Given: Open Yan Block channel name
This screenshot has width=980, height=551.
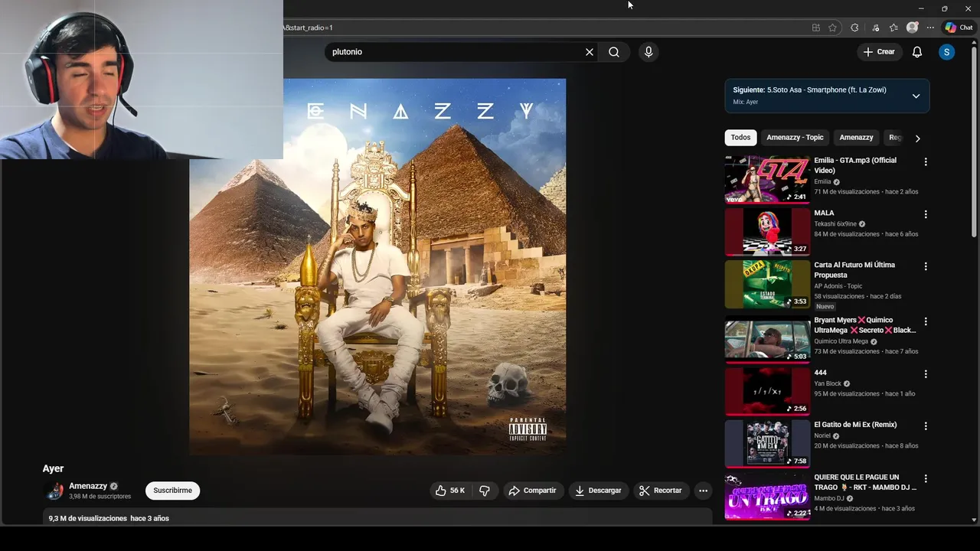Looking at the screenshot, I should tap(828, 383).
